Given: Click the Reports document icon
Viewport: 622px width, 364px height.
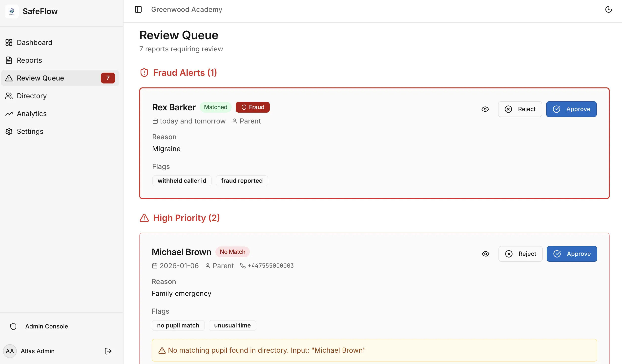Looking at the screenshot, I should 9,60.
